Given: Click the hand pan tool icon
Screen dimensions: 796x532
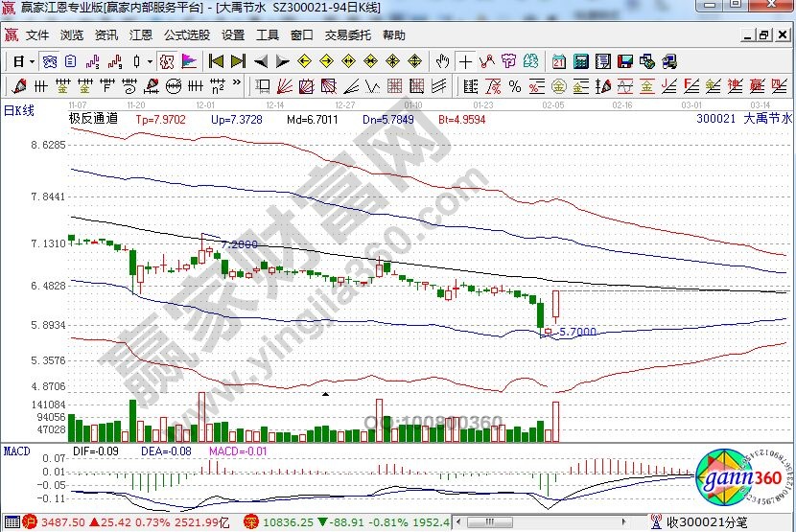Looking at the screenshot, I should coord(442,61).
